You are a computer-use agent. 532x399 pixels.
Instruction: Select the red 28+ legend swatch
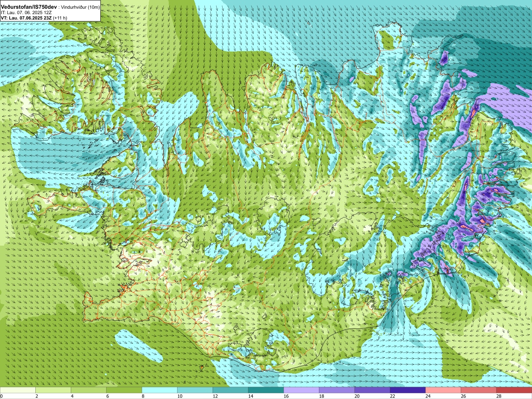click(x=514, y=390)
